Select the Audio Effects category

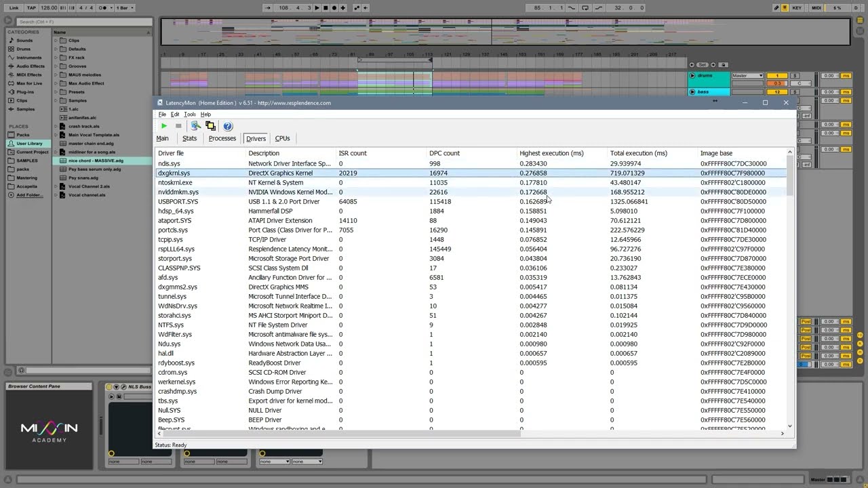click(x=31, y=66)
